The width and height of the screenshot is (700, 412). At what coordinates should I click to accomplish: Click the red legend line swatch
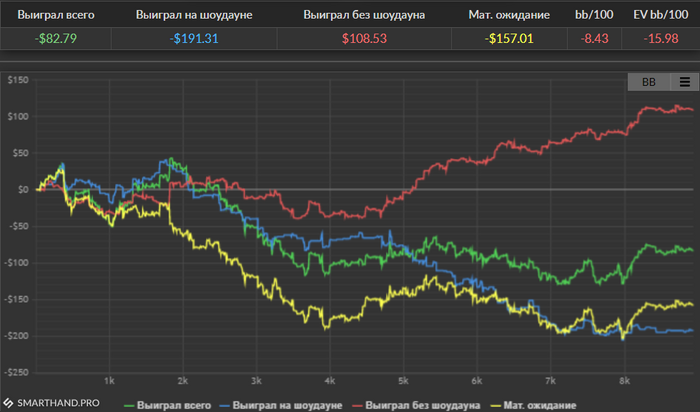(357, 406)
